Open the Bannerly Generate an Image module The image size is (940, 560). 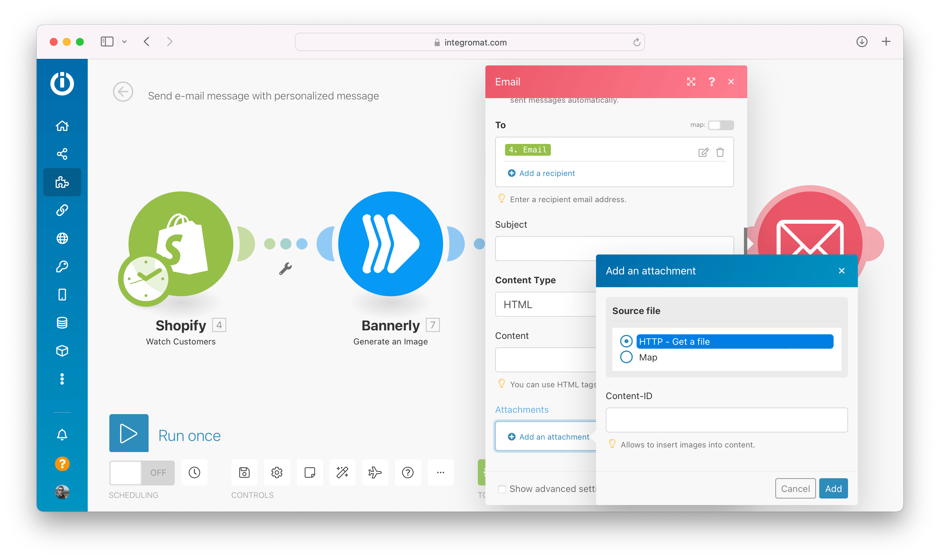pos(390,244)
